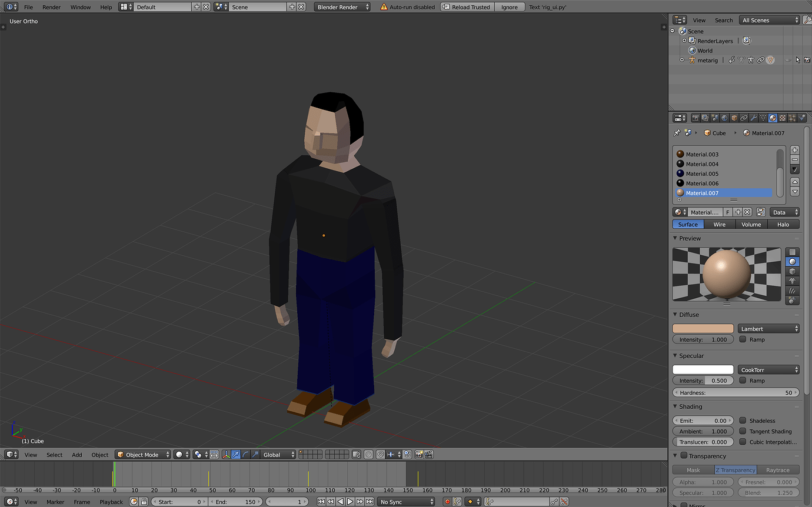Open the Texture properties checkered icon
This screenshot has width=812, height=507.
(x=783, y=118)
